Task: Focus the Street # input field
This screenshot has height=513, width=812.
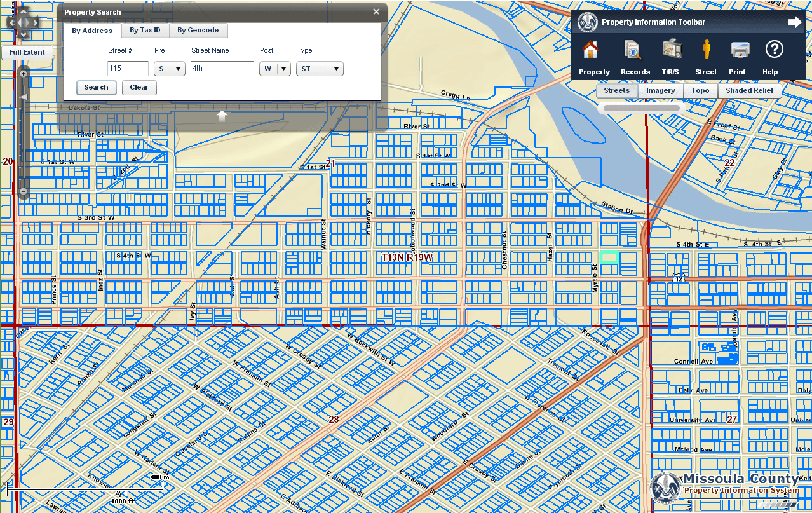Action: point(128,69)
